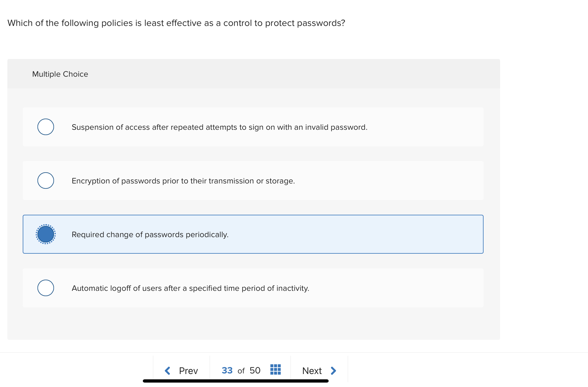Click the Multiple Choice header label
Viewport: 588px width, 387px height.
pos(60,74)
